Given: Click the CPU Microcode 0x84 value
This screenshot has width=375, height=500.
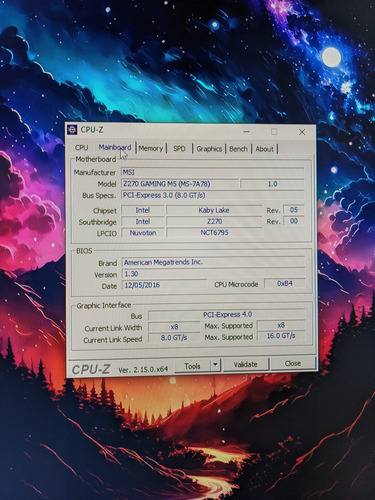Looking at the screenshot, I should click(285, 283).
